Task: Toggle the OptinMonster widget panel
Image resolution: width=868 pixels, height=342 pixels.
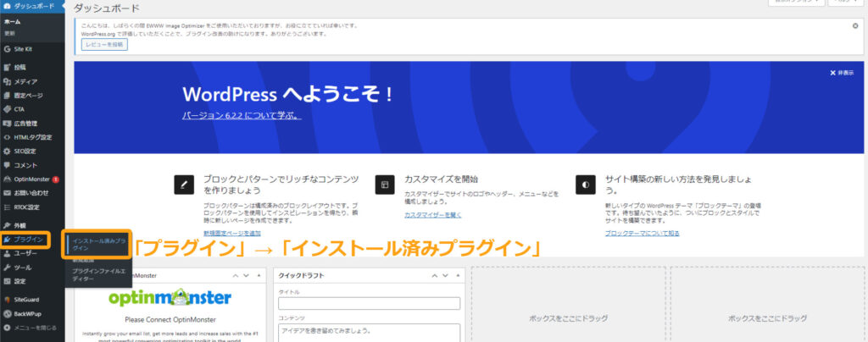Action: (259, 275)
